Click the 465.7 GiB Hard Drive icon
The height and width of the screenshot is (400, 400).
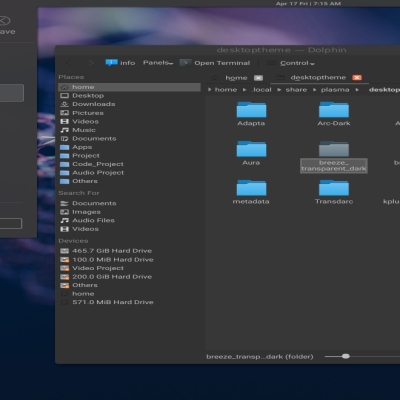pos(64,251)
